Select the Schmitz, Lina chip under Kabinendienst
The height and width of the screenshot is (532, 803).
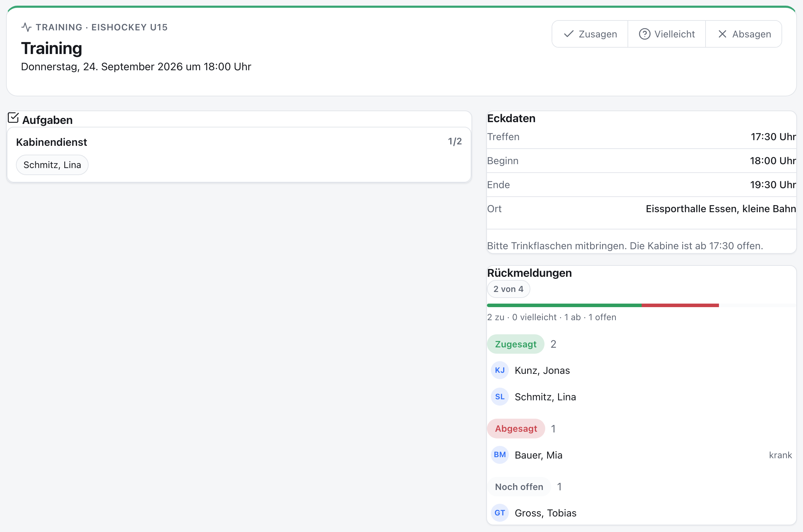coord(52,165)
